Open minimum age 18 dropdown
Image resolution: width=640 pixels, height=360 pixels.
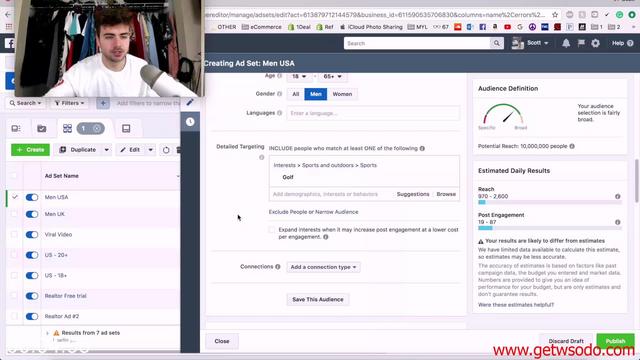[x=299, y=76]
